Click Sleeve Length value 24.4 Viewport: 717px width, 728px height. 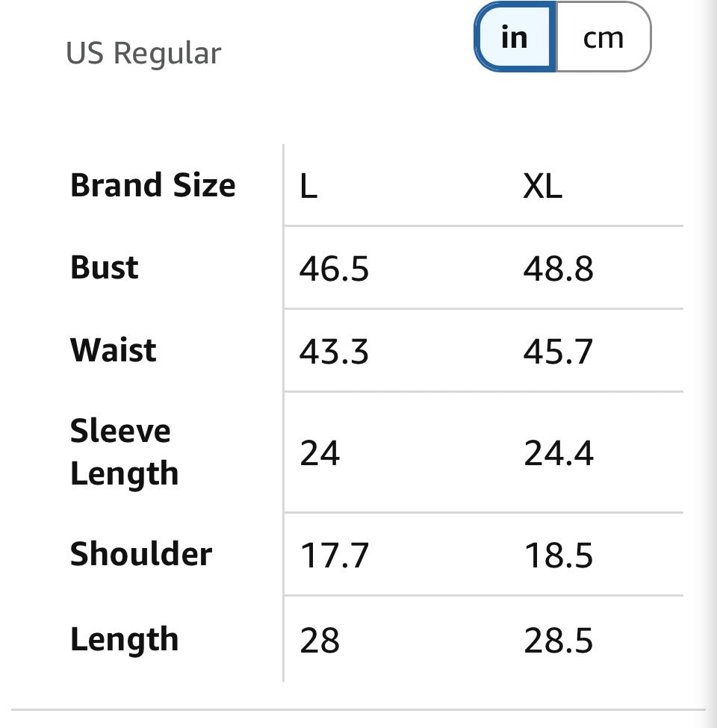coord(559,453)
